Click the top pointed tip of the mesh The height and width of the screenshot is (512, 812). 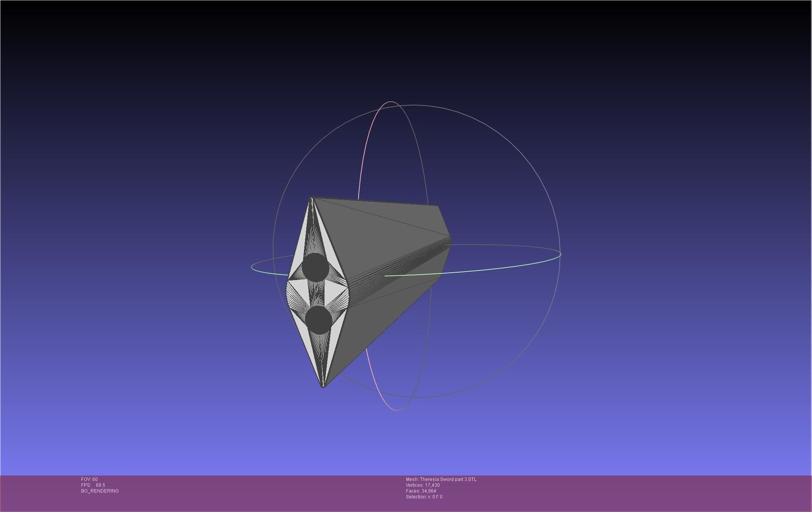tap(311, 199)
